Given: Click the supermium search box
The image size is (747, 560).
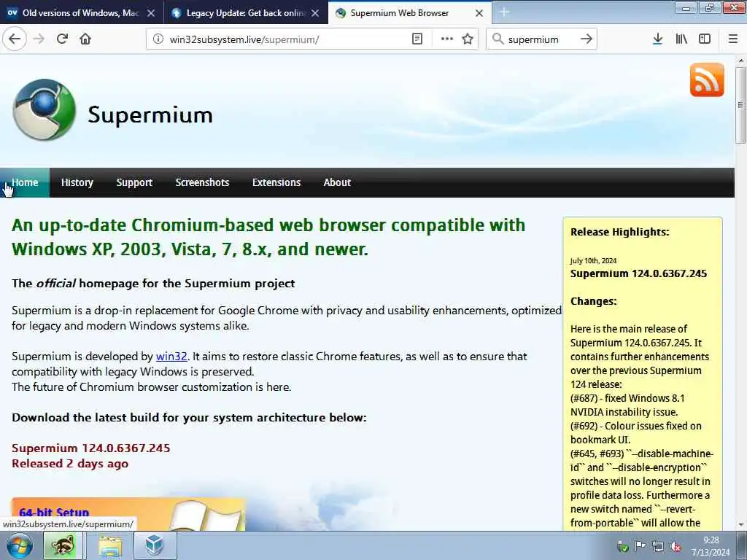Looking at the screenshot, I should [541, 39].
